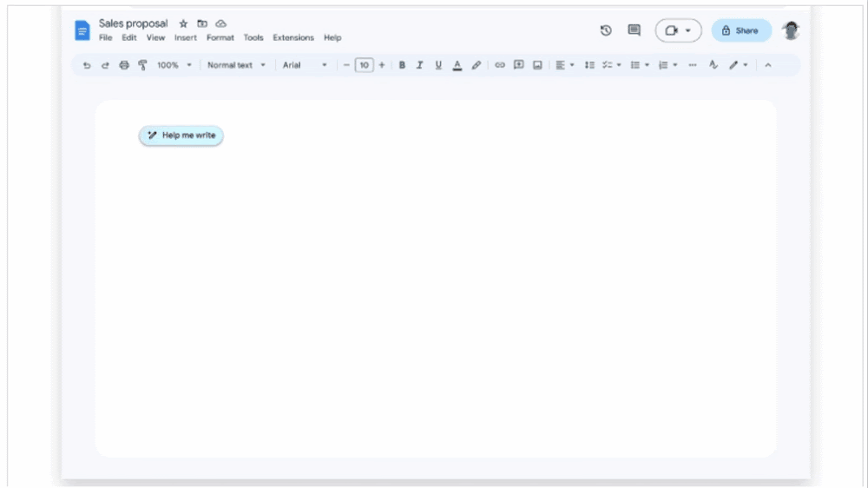The image size is (868, 488).
Task: Click the Share button
Action: pos(741,30)
